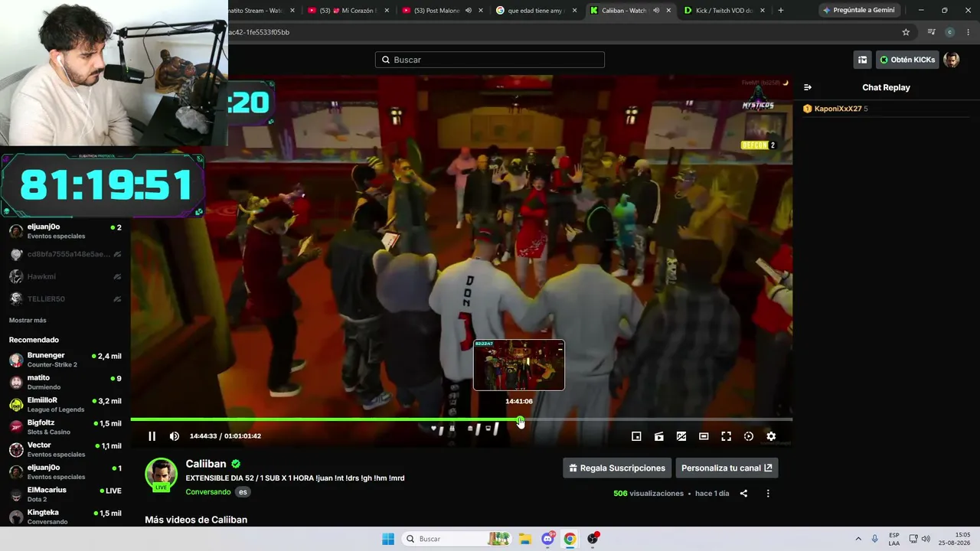Open picture-in-picture mini player

(x=636, y=436)
